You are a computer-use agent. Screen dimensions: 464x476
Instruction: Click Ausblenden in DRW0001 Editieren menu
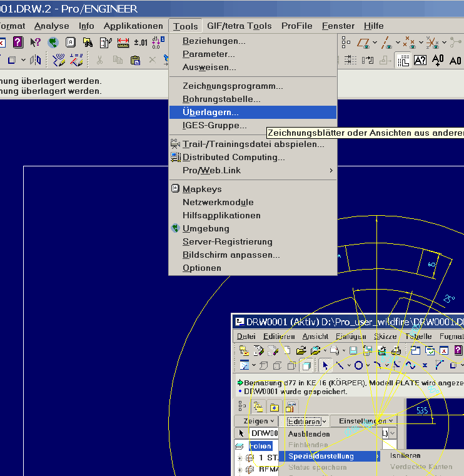click(309, 434)
